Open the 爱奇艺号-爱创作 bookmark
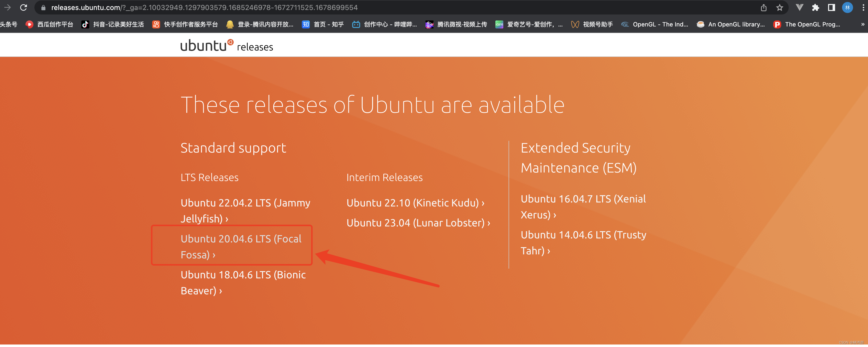This screenshot has height=347, width=868. [529, 24]
